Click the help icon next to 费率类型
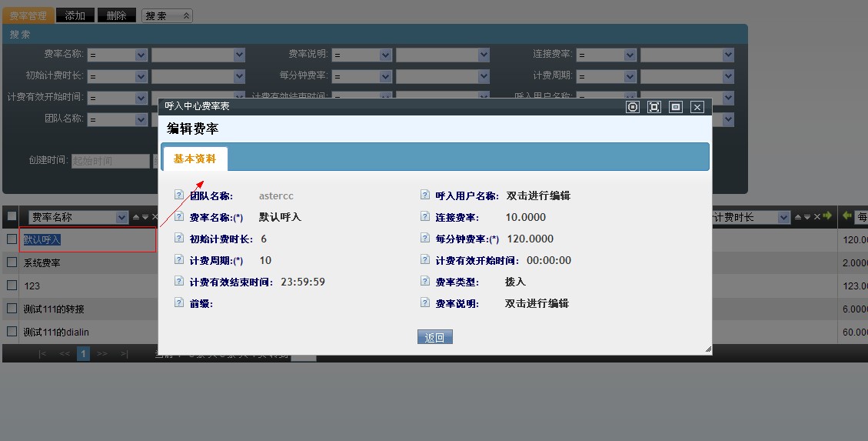This screenshot has height=441, width=868. pos(425,282)
